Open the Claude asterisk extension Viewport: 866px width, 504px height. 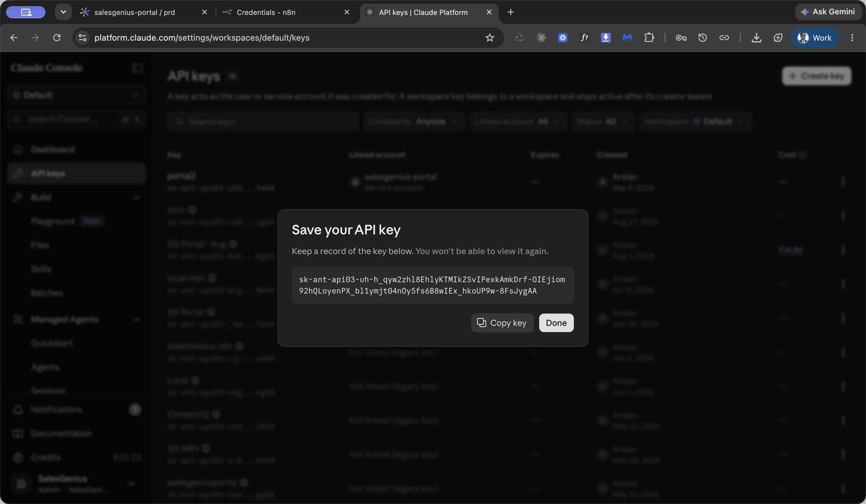541,37
